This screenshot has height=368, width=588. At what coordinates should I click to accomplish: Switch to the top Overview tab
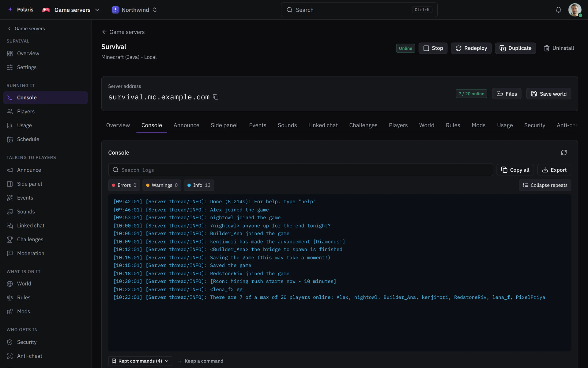pos(118,125)
